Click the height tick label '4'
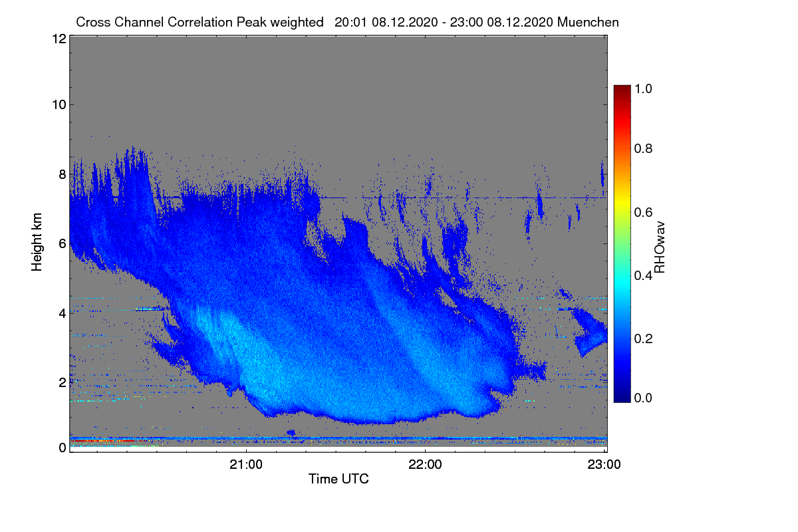This screenshot has width=798, height=532. (x=63, y=313)
